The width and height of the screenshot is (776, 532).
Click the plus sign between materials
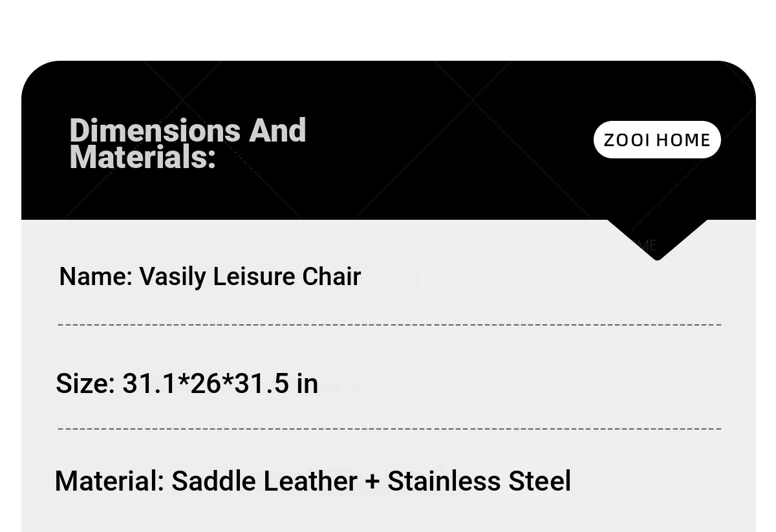tap(372, 482)
